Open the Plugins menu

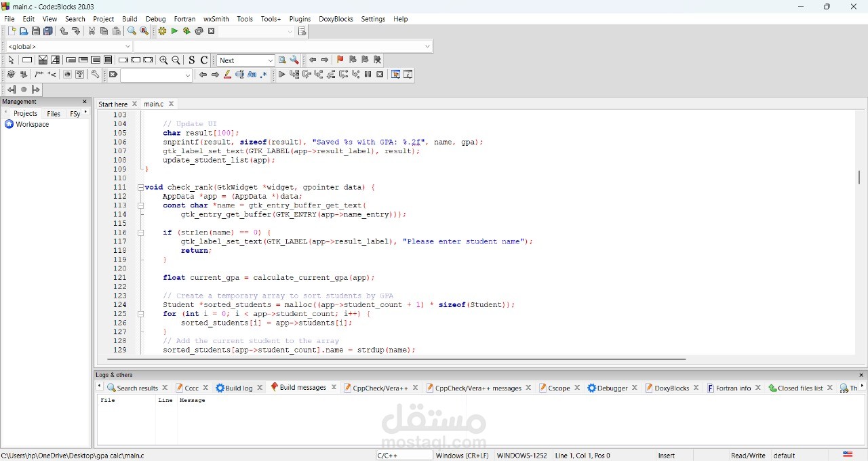coord(300,19)
